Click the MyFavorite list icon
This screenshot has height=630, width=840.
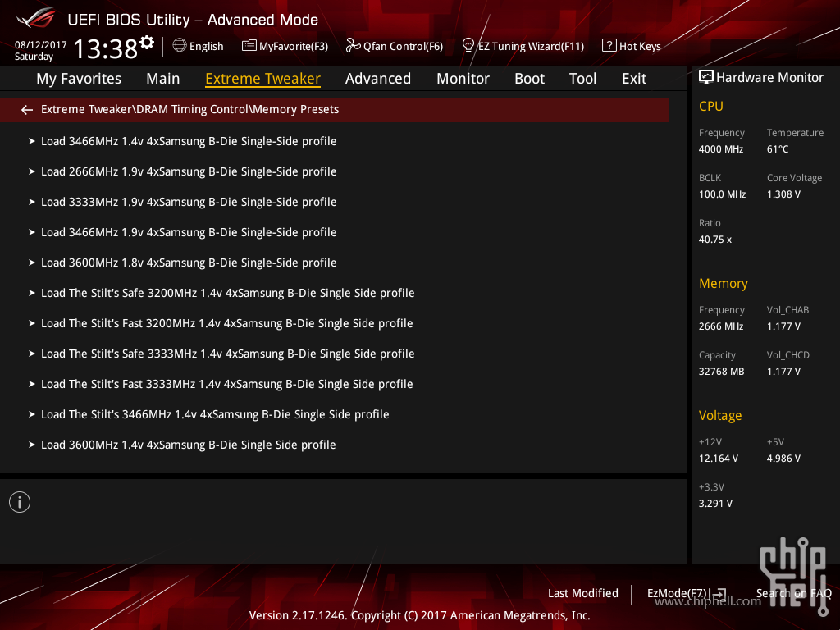click(249, 46)
